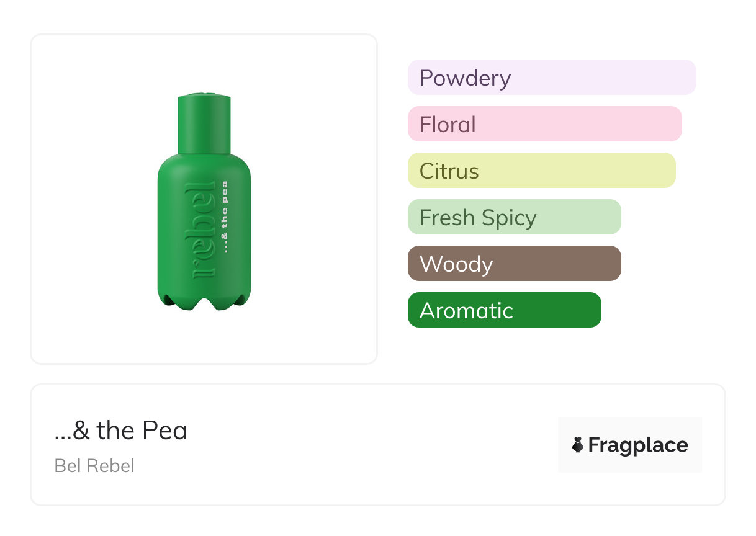The width and height of the screenshot is (756, 536).
Task: Pick the Fresh Spicy accord bar
Action: [x=514, y=217]
